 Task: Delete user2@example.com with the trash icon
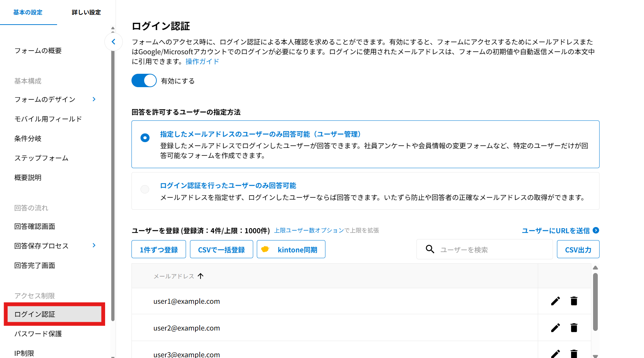[x=574, y=328]
